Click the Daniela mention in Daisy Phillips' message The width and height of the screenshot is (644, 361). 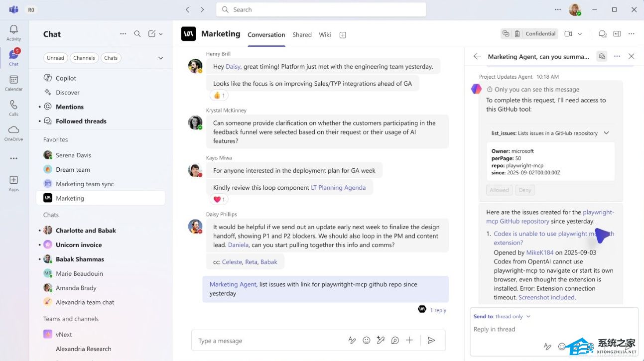tap(238, 245)
